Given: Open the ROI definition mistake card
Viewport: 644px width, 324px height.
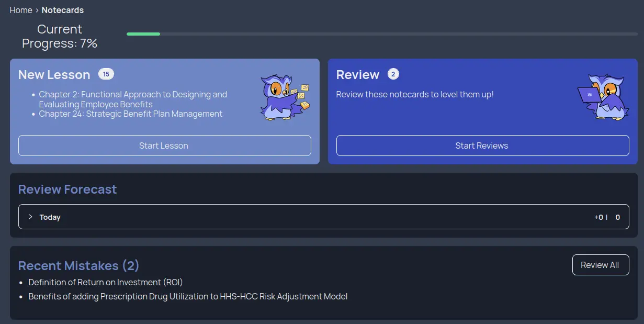Looking at the screenshot, I should coord(105,282).
